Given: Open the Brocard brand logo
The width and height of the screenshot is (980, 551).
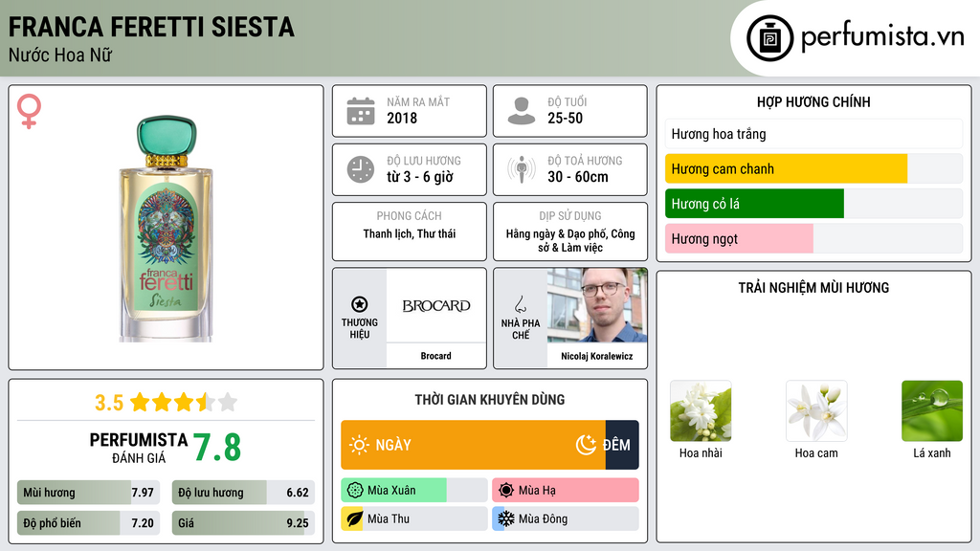Looking at the screenshot, I should (x=436, y=305).
